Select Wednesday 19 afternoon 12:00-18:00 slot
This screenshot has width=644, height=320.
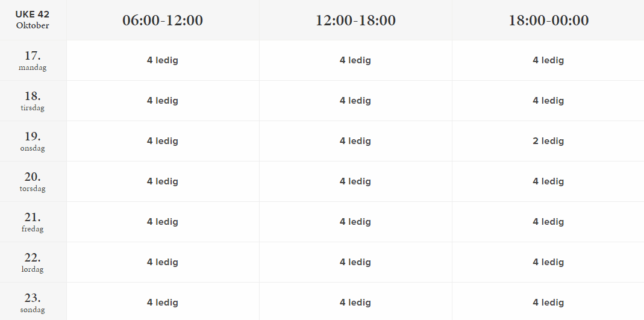click(355, 141)
